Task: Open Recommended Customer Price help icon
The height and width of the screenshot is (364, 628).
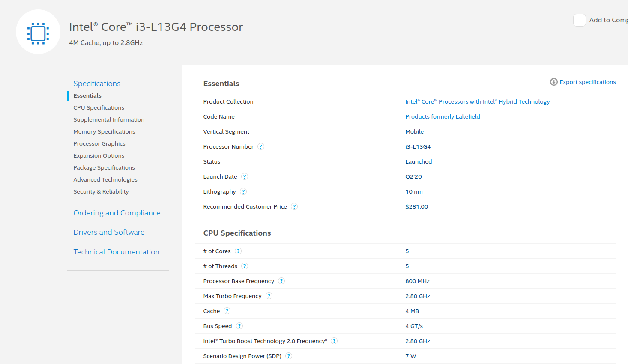Action: pos(294,206)
